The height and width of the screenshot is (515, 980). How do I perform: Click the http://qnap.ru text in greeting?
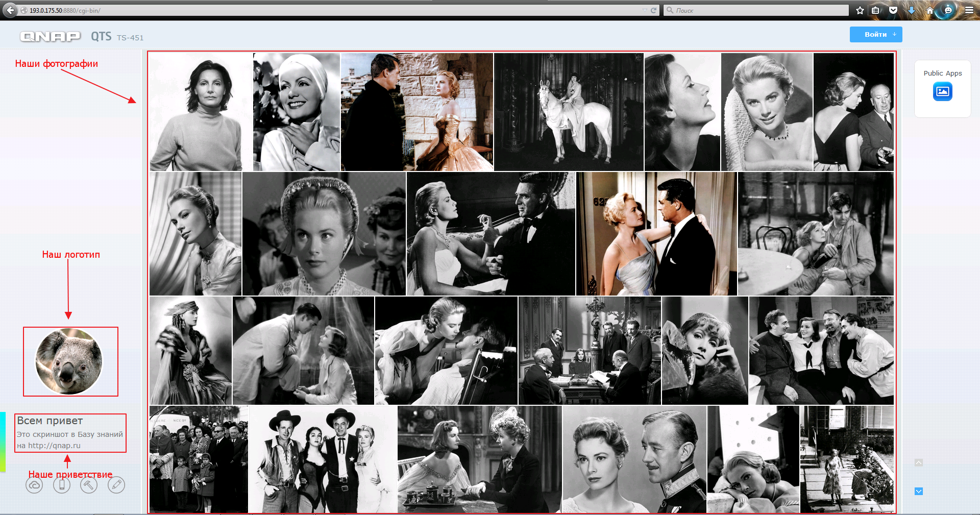pos(54,446)
